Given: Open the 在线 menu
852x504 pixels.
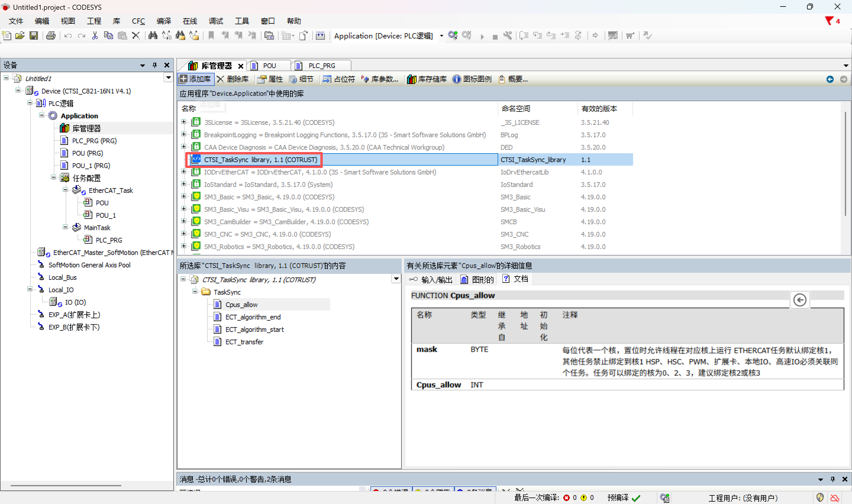Looking at the screenshot, I should [x=190, y=21].
